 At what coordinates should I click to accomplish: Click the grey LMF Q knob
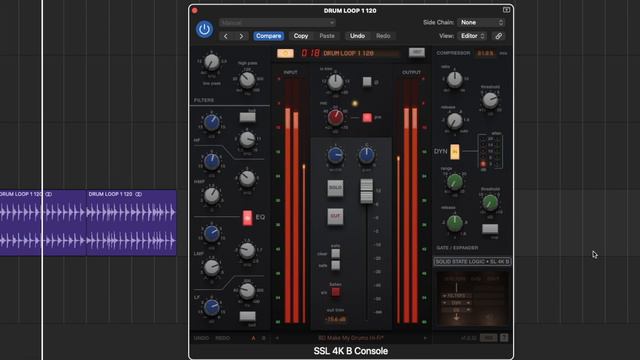click(x=211, y=268)
